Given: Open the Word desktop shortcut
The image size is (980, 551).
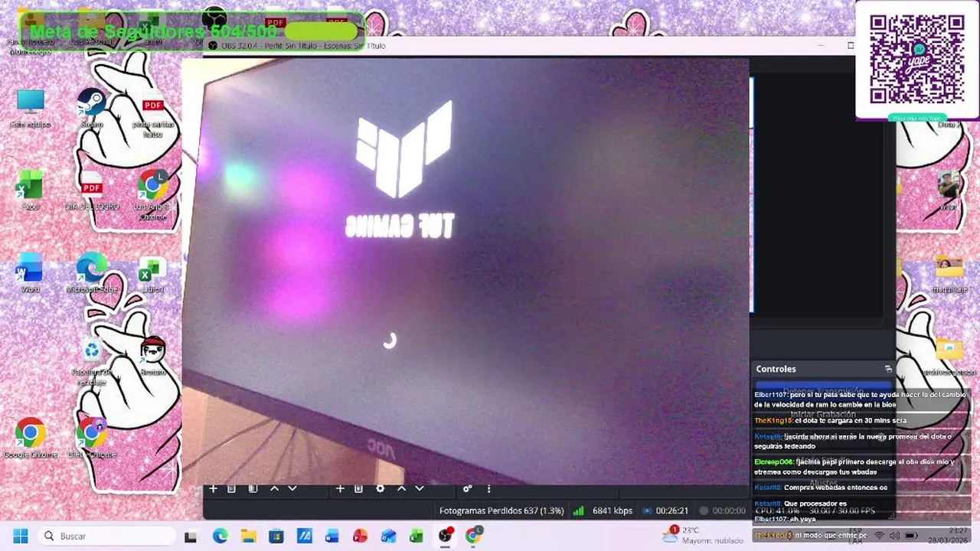Looking at the screenshot, I should [x=31, y=272].
